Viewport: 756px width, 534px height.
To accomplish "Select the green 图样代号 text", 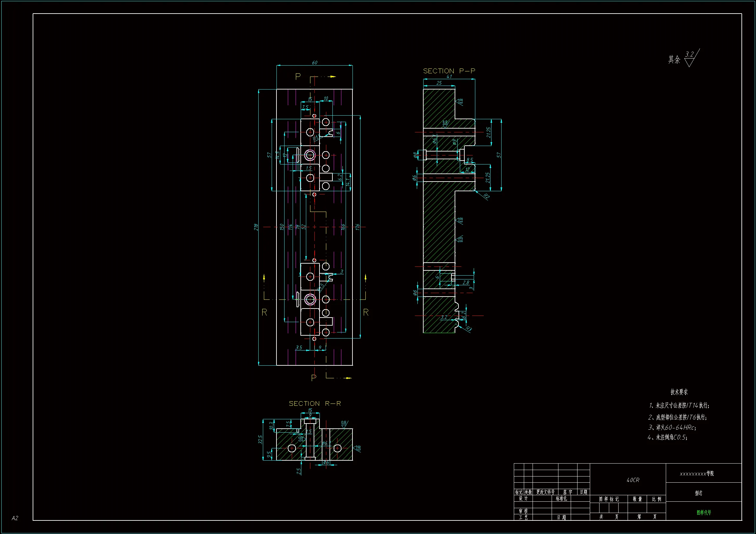I will [x=704, y=512].
